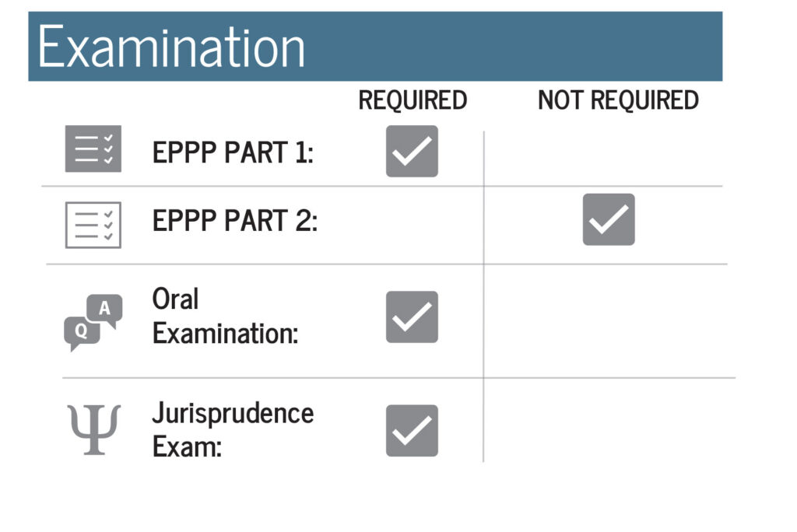Select the EPPP PART 2 label
Screen dimensions: 797x532
point(235,221)
